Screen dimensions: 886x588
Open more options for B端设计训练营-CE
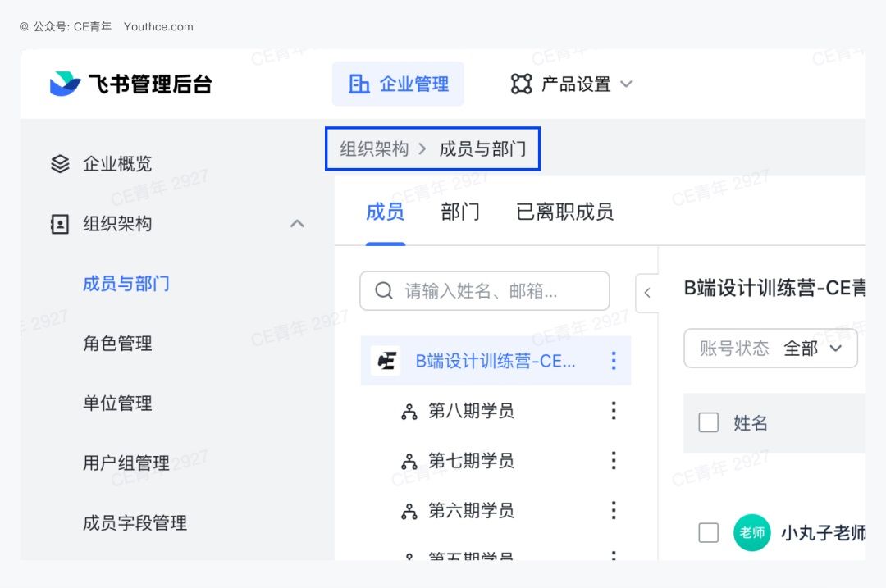(x=614, y=360)
